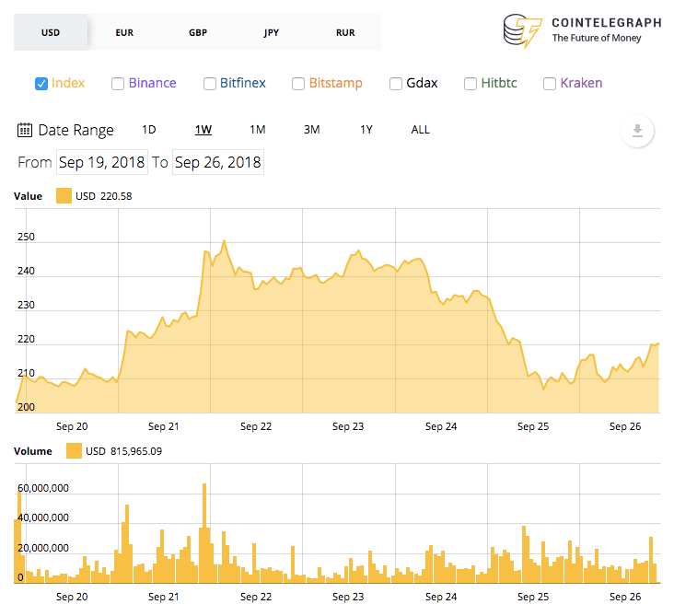Open the From date field
This screenshot has width=674, height=616.
click(102, 163)
